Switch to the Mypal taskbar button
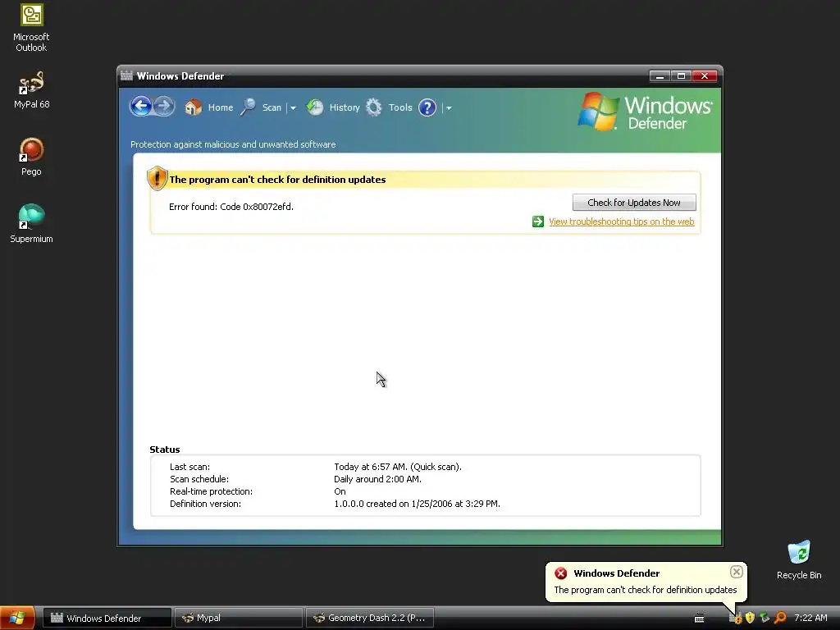This screenshot has width=840, height=630. pos(239,618)
